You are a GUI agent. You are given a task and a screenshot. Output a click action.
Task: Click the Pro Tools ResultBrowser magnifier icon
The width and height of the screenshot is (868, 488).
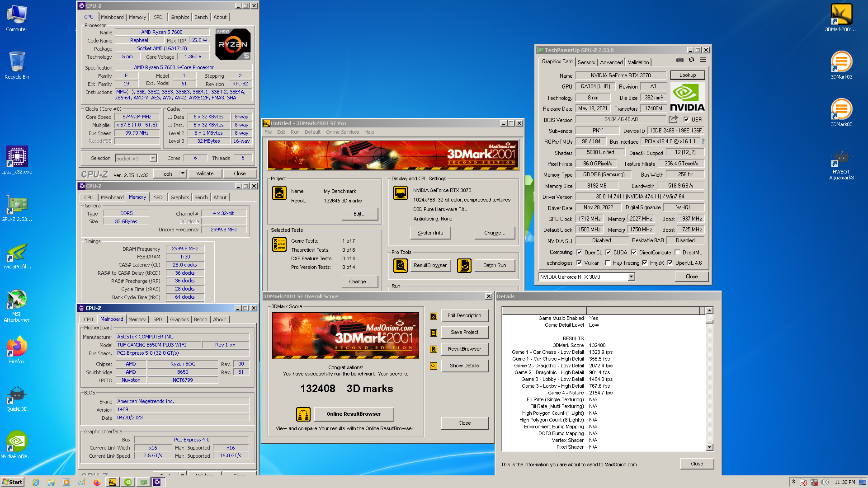coord(401,266)
